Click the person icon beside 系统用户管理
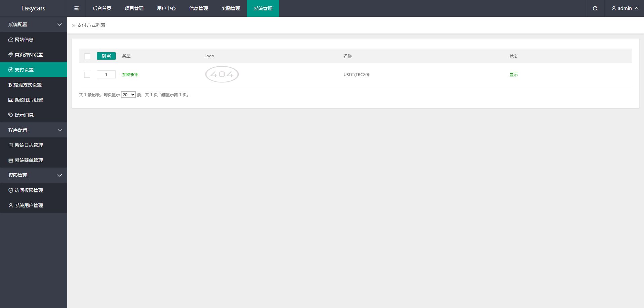The height and width of the screenshot is (308, 644). point(11,205)
